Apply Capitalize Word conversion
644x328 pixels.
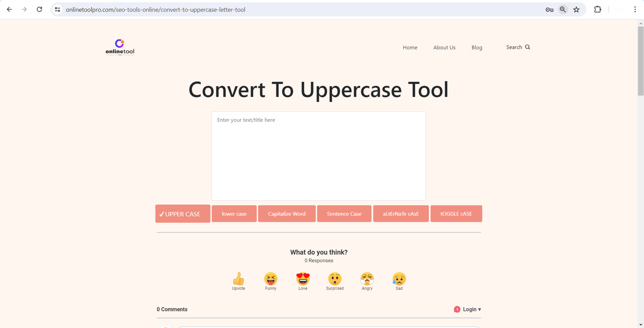[x=287, y=214]
